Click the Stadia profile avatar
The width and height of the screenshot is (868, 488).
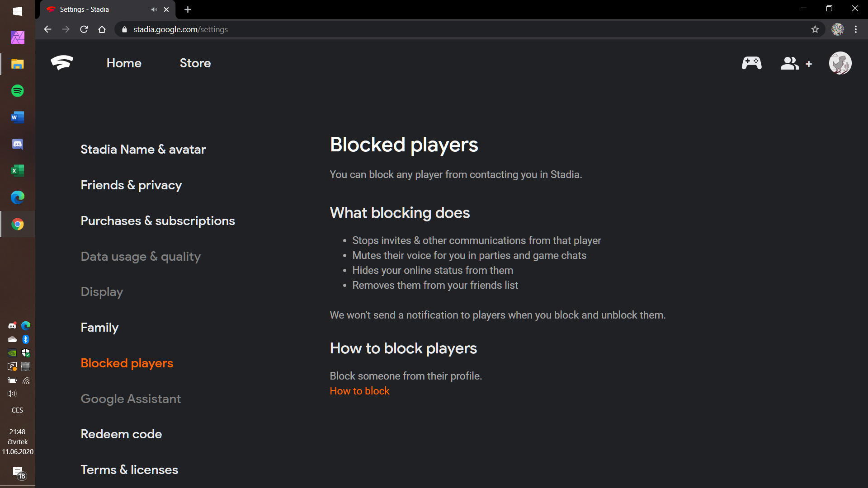coord(840,63)
